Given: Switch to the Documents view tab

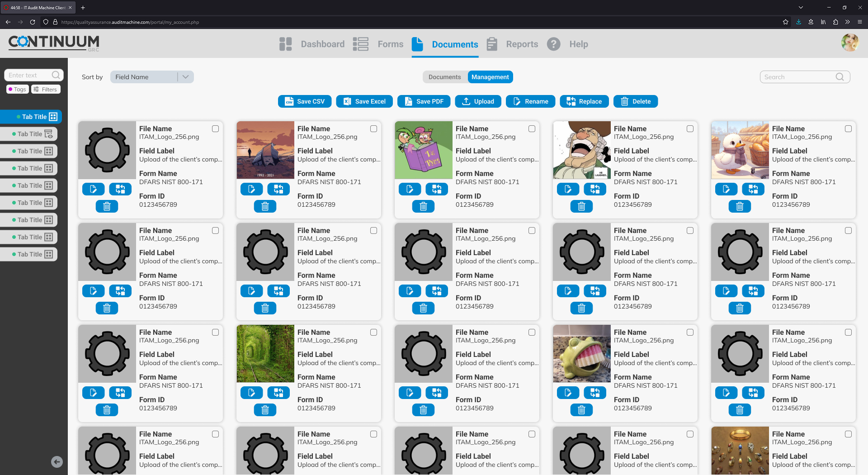Looking at the screenshot, I should (444, 77).
